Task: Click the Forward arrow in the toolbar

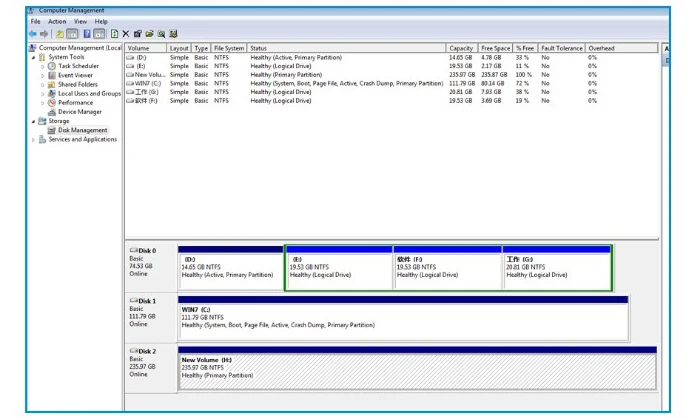Action: pyautogui.click(x=44, y=33)
